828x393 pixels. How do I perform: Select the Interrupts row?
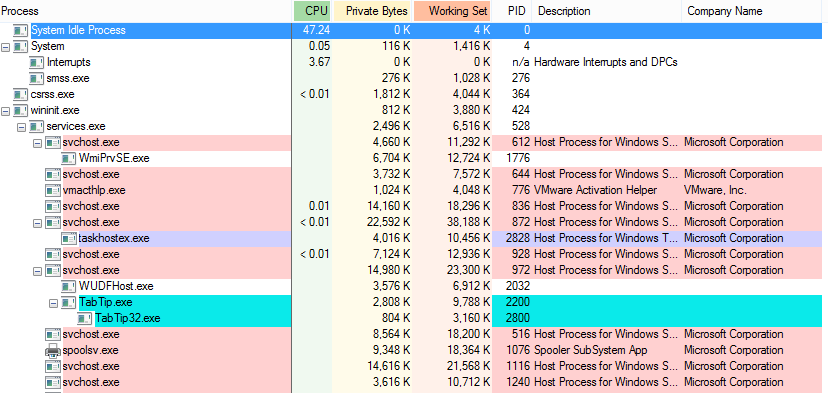[x=414, y=62]
